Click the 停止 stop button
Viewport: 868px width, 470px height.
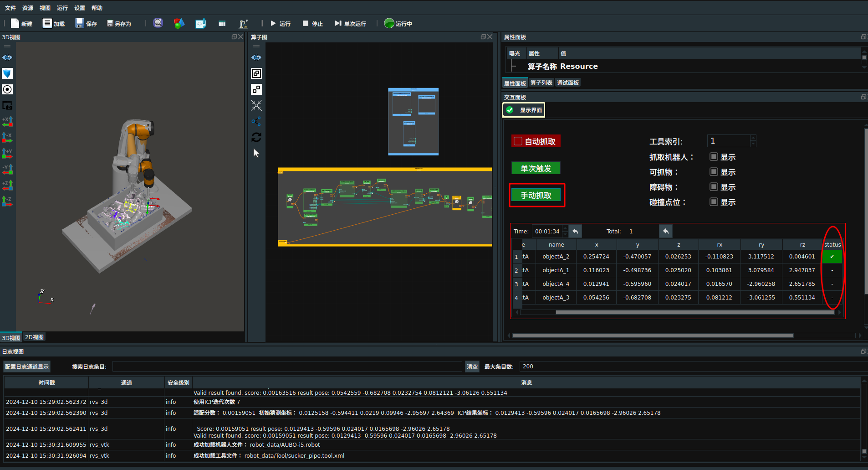coord(313,24)
